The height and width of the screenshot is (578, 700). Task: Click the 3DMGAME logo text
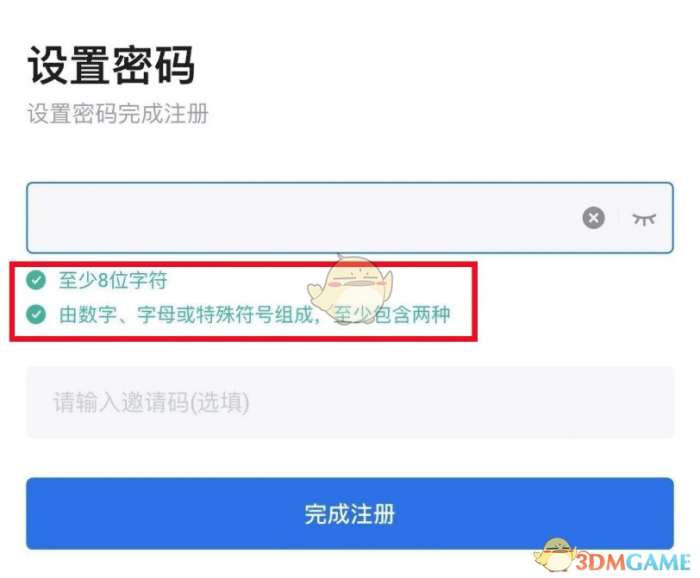point(633,562)
